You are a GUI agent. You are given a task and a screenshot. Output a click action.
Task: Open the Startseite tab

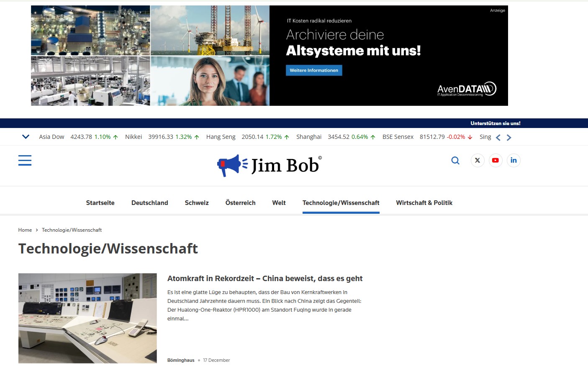coord(100,203)
